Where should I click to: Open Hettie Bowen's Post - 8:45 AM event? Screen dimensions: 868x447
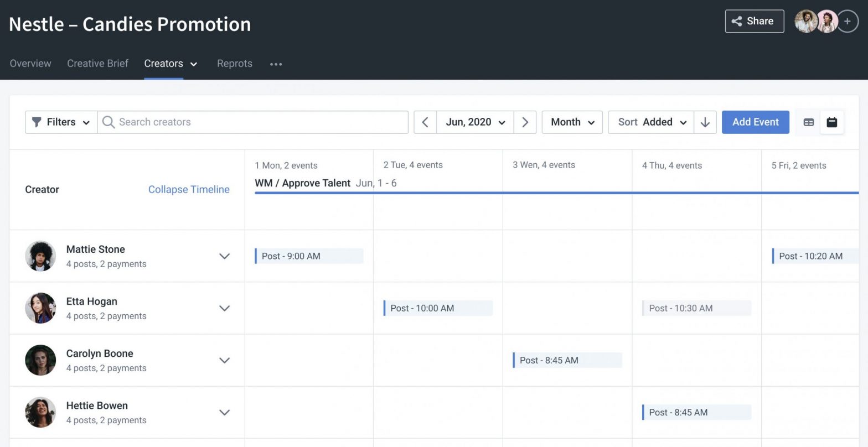[696, 412]
